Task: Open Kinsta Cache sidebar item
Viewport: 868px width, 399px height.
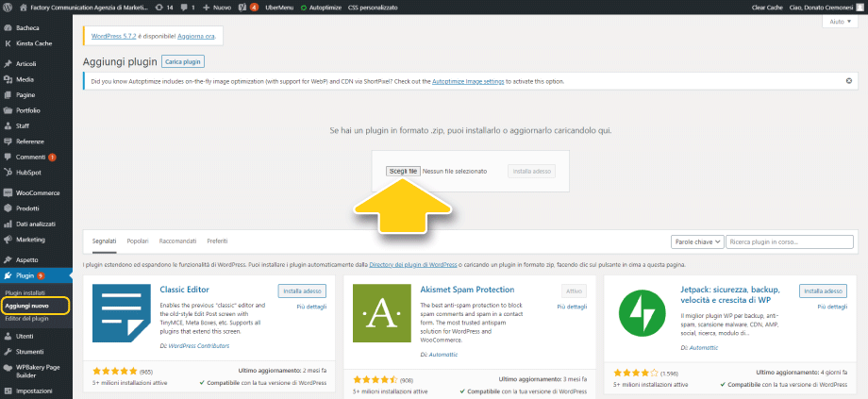Action: click(x=36, y=42)
